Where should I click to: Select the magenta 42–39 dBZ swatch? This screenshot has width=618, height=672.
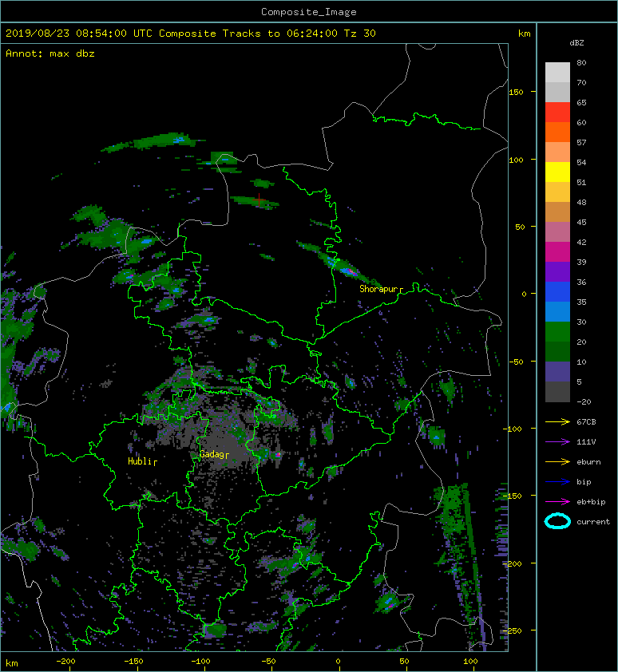[x=557, y=252]
